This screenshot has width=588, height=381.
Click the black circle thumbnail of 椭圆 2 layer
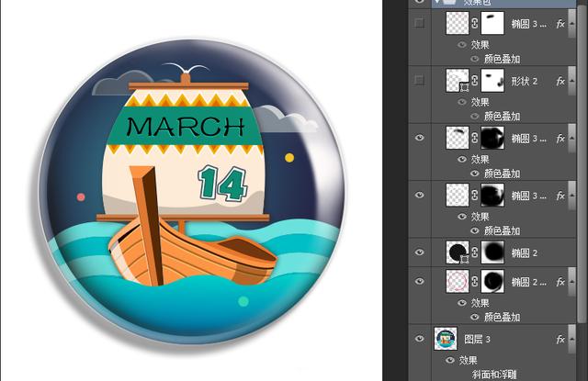click(x=457, y=252)
